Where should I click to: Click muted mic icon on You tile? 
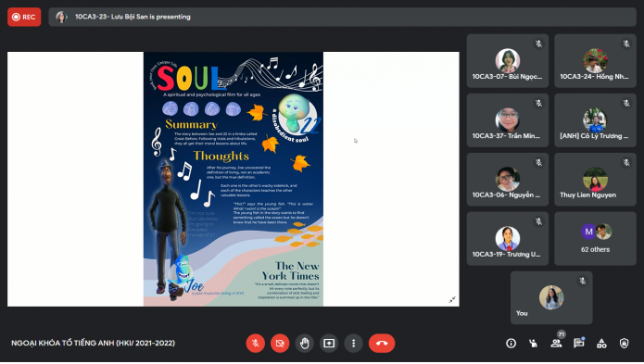[583, 282]
